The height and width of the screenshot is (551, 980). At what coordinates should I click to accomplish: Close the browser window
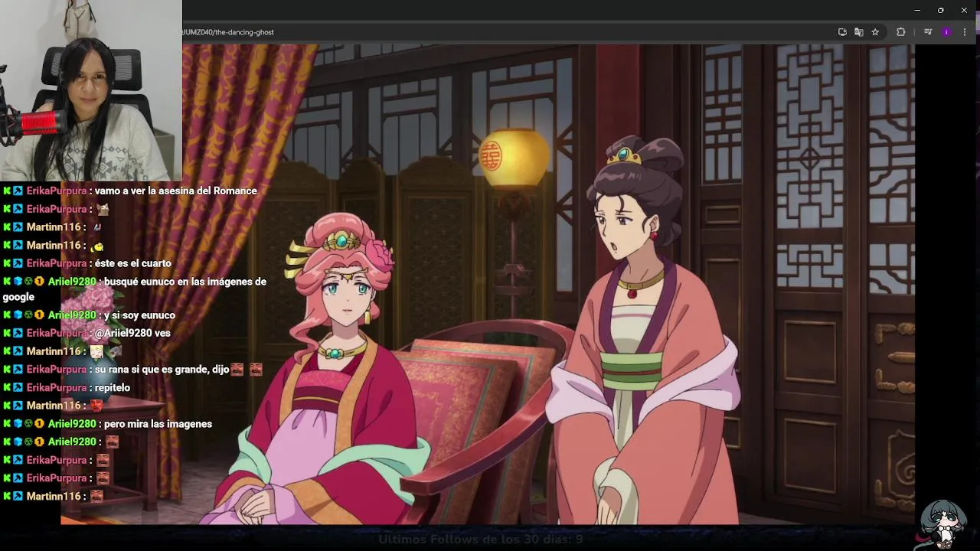(964, 10)
